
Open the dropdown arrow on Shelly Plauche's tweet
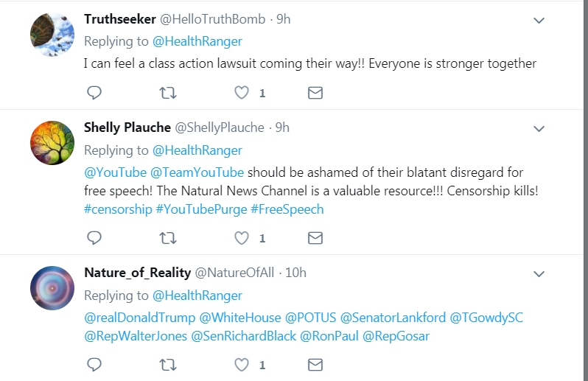pos(539,128)
